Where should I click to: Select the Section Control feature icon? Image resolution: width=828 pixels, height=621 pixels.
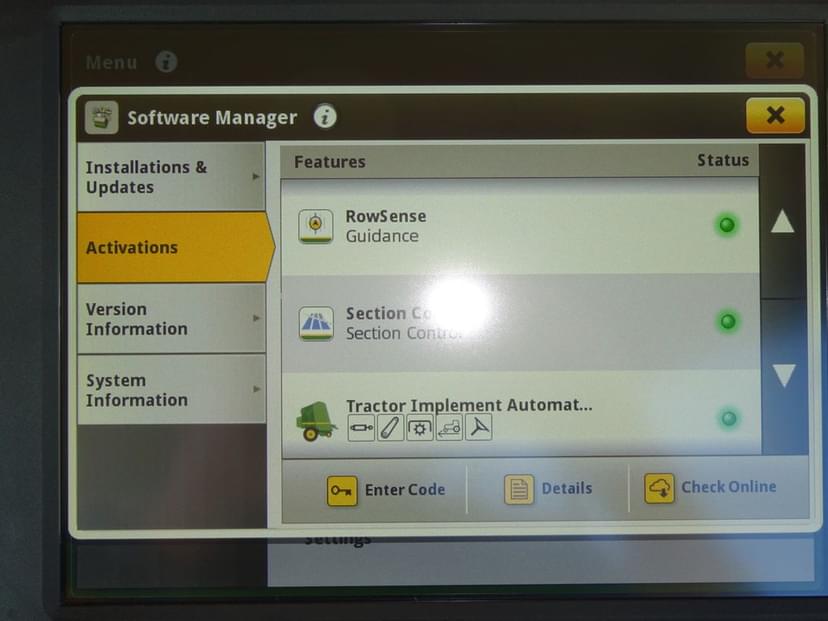tap(316, 323)
